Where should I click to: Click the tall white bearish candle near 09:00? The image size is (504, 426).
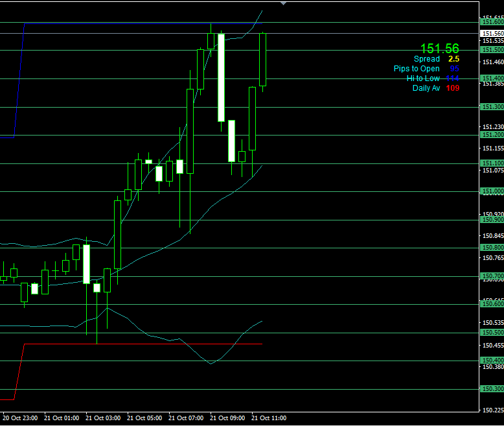[221, 78]
